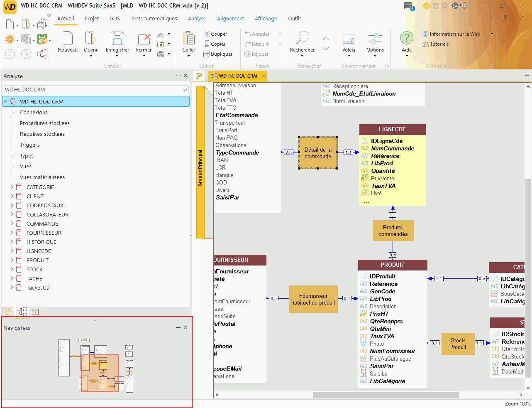
Task: Expand the CATEGORIE tree node
Action: click(12, 187)
